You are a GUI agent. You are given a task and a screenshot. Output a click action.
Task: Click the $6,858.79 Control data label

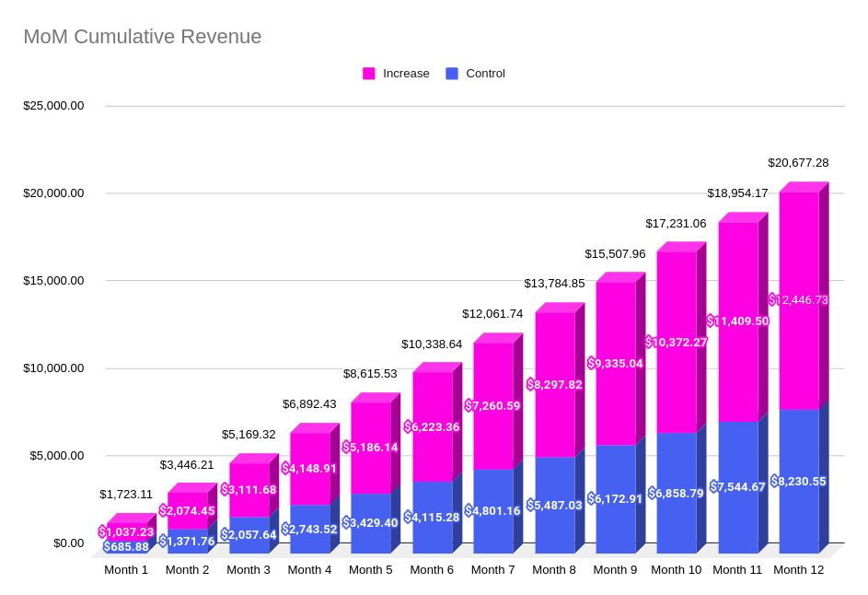click(676, 493)
